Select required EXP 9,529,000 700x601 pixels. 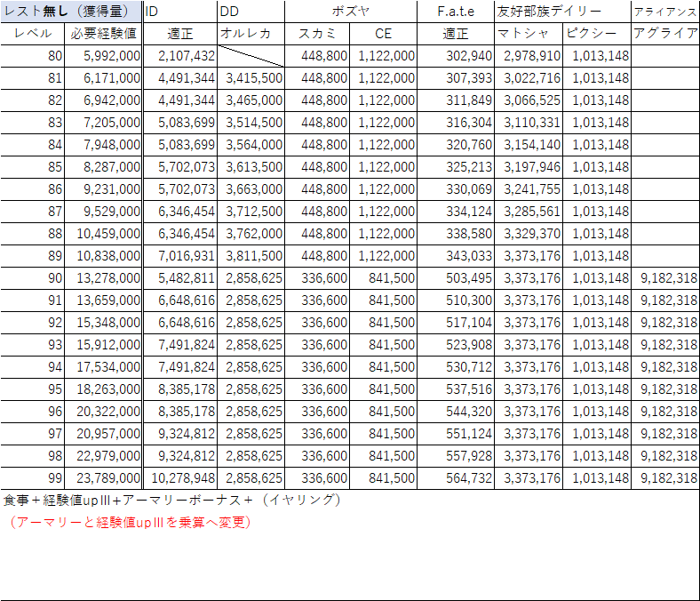[x=103, y=212]
